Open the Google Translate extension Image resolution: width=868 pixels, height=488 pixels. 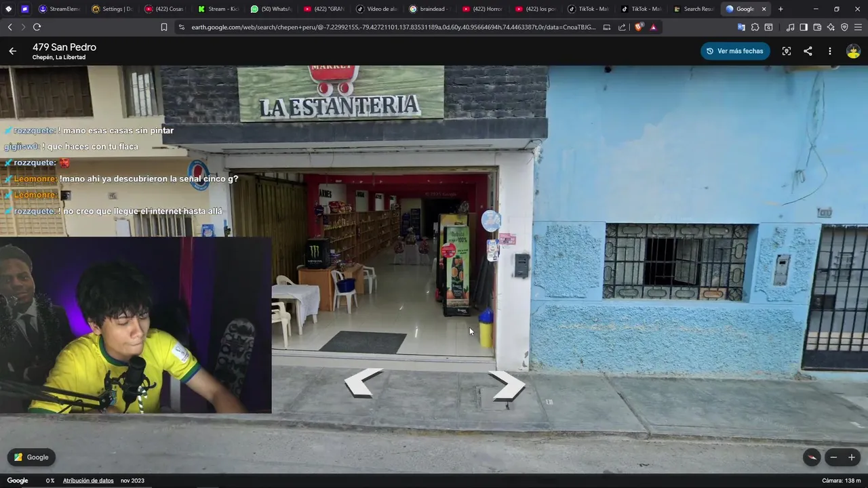(x=741, y=27)
